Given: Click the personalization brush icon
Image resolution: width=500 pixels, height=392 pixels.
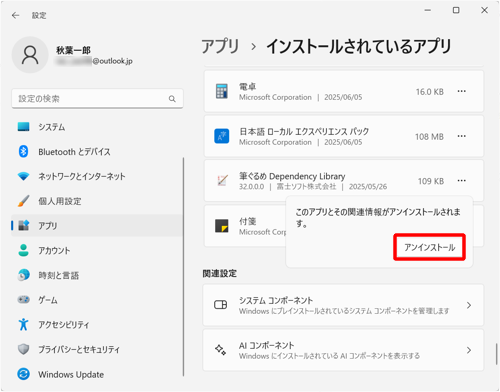Looking at the screenshot, I should (x=23, y=201).
